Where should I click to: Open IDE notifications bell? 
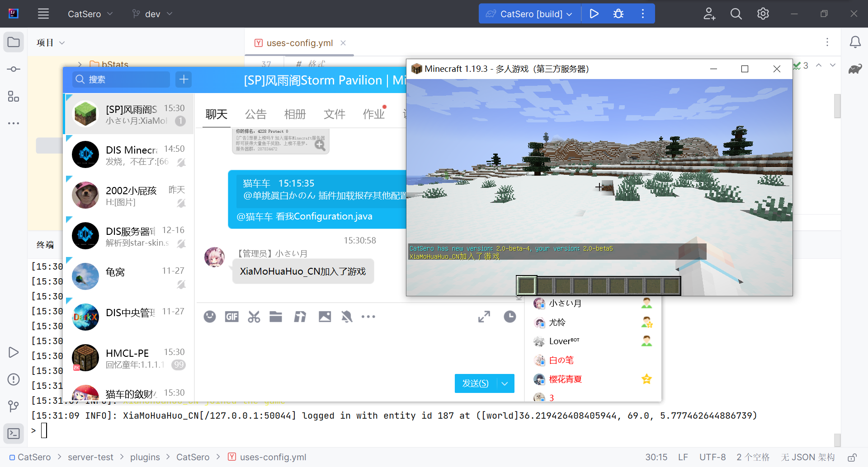pyautogui.click(x=855, y=42)
